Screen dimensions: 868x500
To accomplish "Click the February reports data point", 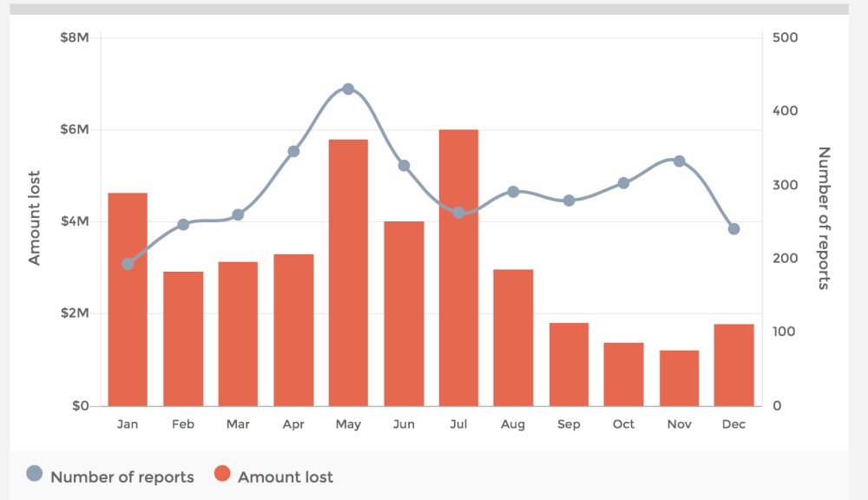I will 183,224.
